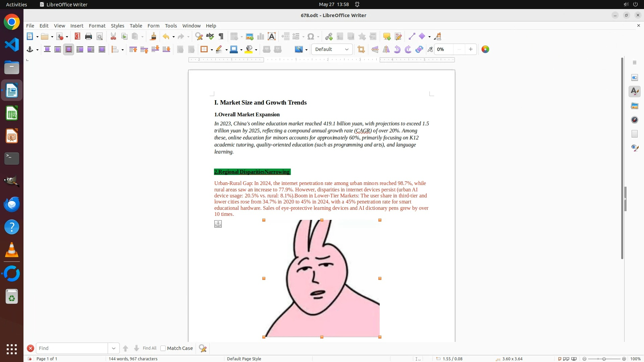
Task: Click into the Find text field
Action: click(x=72, y=348)
